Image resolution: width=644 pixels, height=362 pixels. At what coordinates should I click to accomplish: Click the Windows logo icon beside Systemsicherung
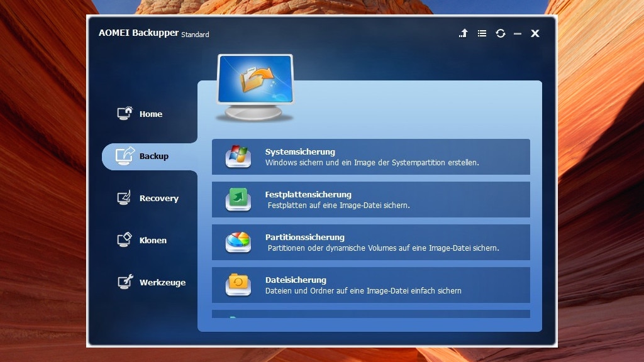[x=238, y=156]
